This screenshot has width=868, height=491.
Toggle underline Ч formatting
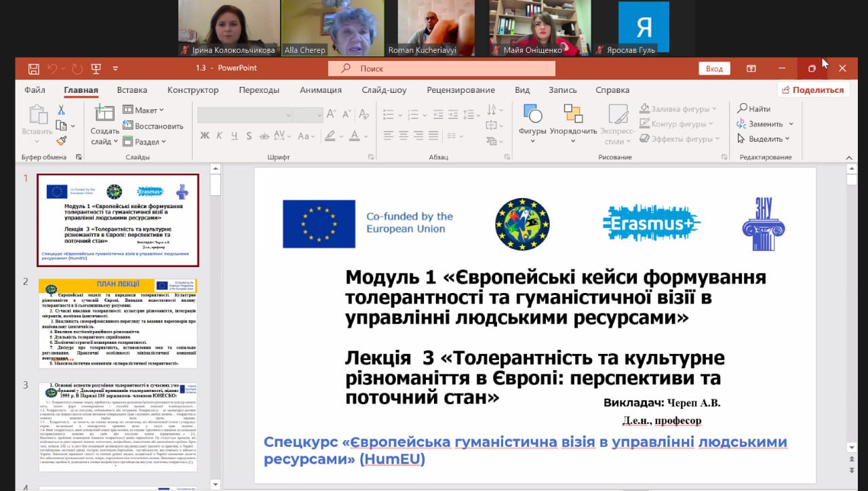(234, 136)
